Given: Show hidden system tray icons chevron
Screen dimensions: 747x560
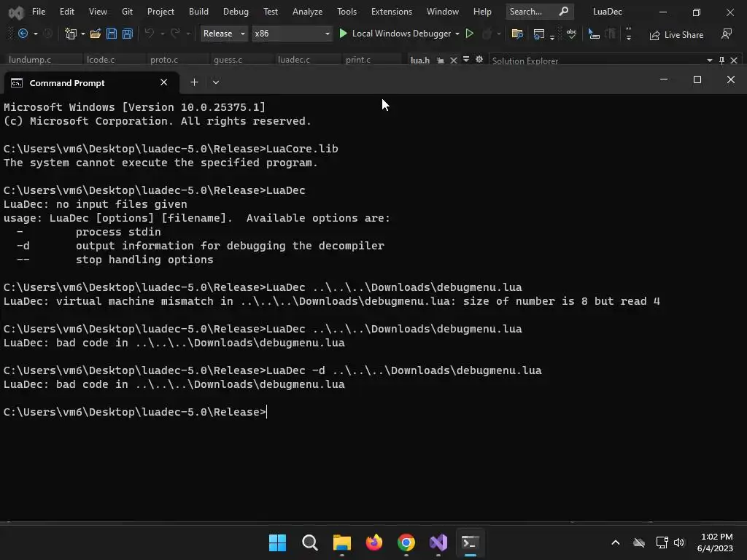Looking at the screenshot, I should pyautogui.click(x=616, y=542).
